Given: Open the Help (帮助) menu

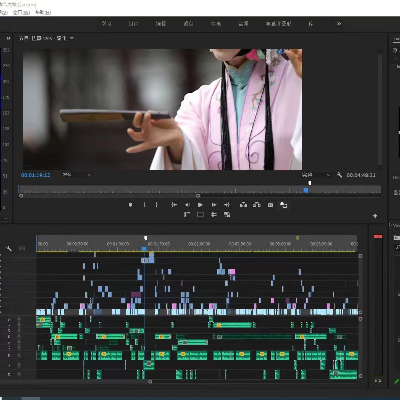Looking at the screenshot, I should click(43, 12).
